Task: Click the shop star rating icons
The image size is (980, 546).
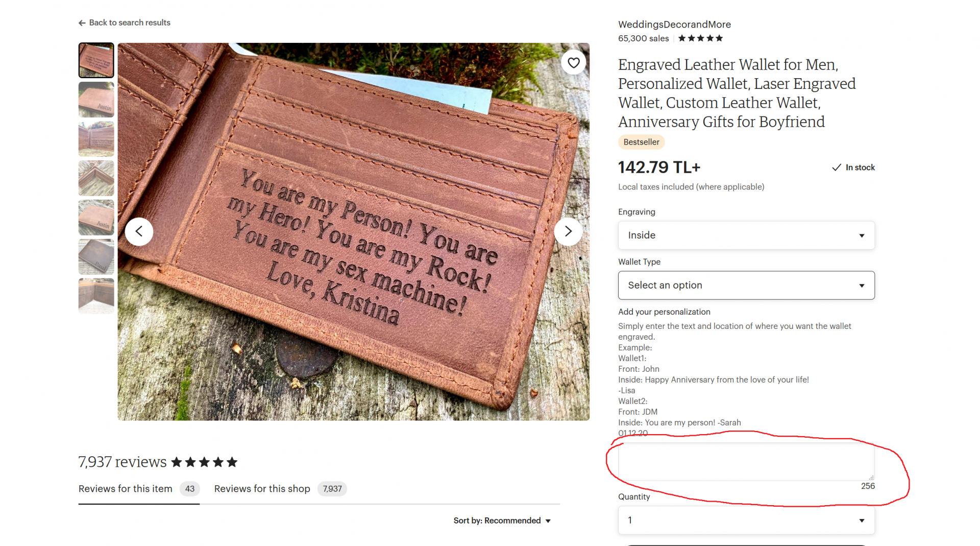Action: [700, 38]
